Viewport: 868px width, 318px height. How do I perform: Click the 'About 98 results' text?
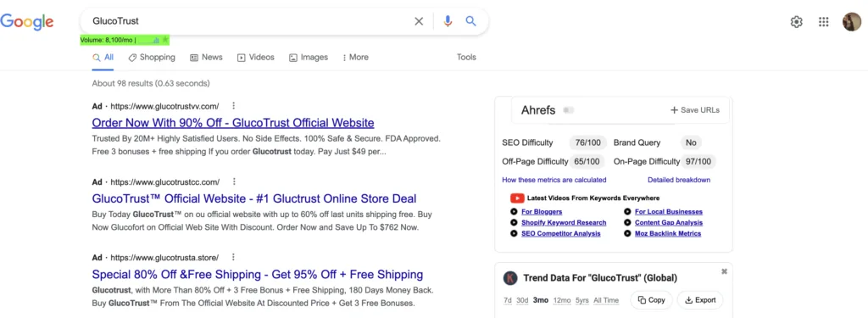[151, 84]
